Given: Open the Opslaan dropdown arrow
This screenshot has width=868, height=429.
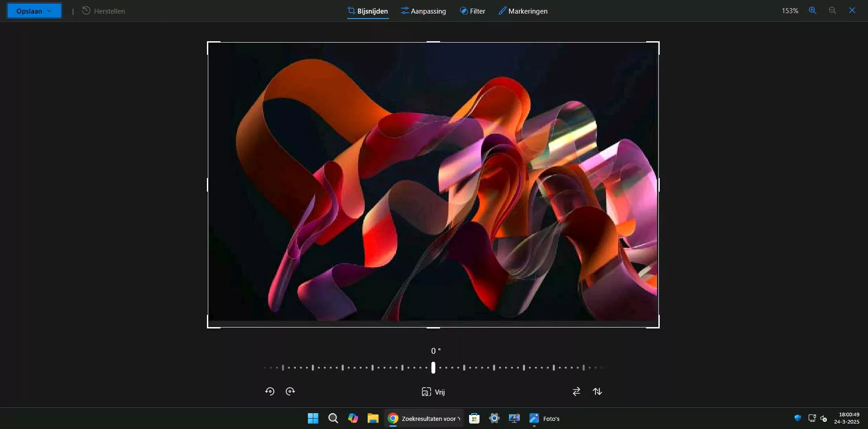Looking at the screenshot, I should point(49,11).
